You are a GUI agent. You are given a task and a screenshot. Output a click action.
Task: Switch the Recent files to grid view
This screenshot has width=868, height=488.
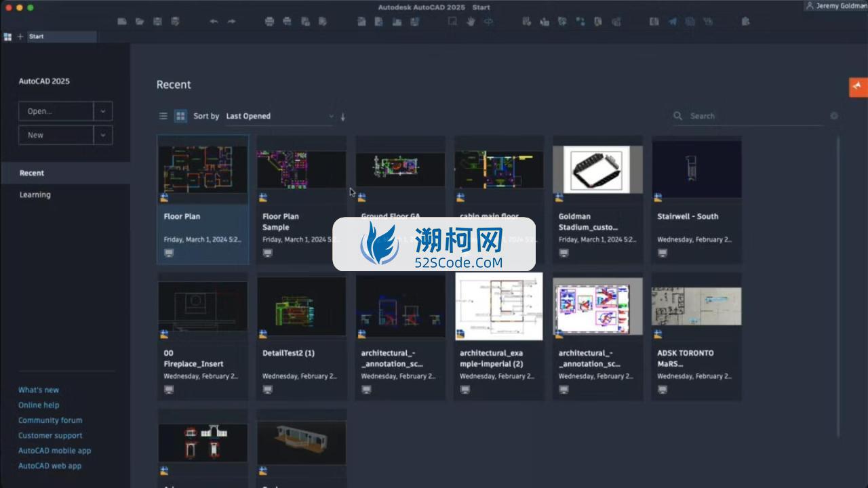pos(180,116)
